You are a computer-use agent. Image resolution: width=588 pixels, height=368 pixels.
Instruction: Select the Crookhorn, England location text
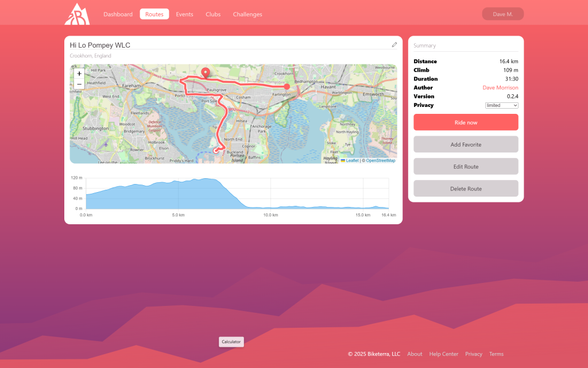pyautogui.click(x=90, y=56)
